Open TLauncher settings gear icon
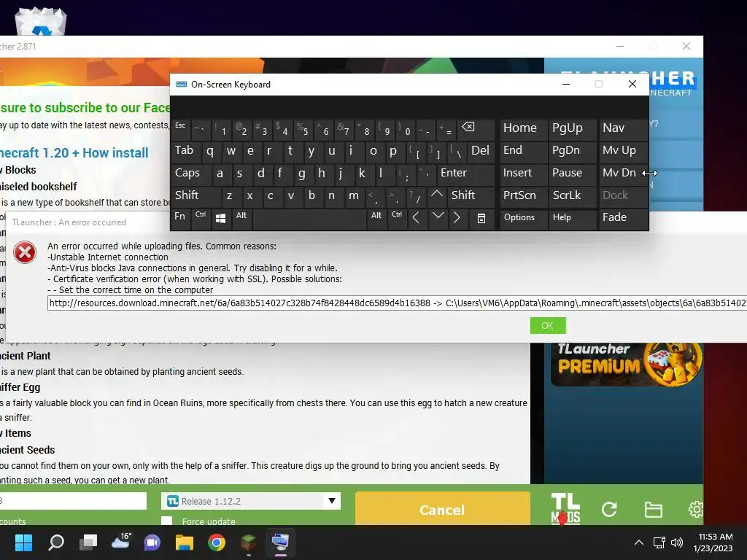This screenshot has height=560, width=747. pyautogui.click(x=696, y=510)
